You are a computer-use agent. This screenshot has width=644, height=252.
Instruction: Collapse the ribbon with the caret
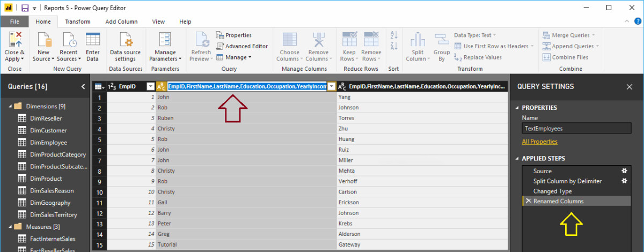626,21
